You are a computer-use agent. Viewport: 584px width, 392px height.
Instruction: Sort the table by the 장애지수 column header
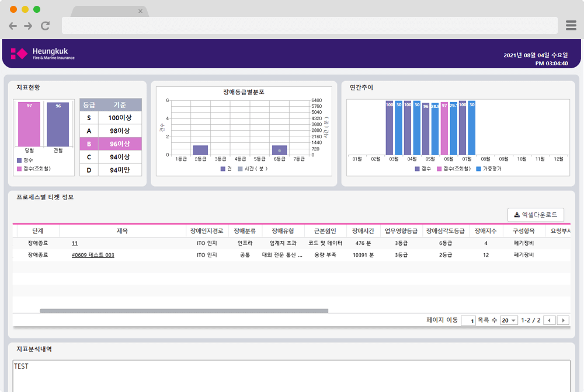tap(485, 231)
